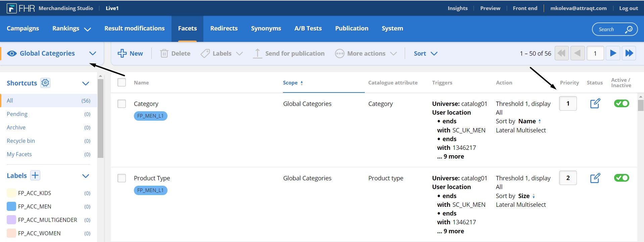Open the Recycle bin shortcut
The width and height of the screenshot is (644, 242).
(x=49, y=141)
